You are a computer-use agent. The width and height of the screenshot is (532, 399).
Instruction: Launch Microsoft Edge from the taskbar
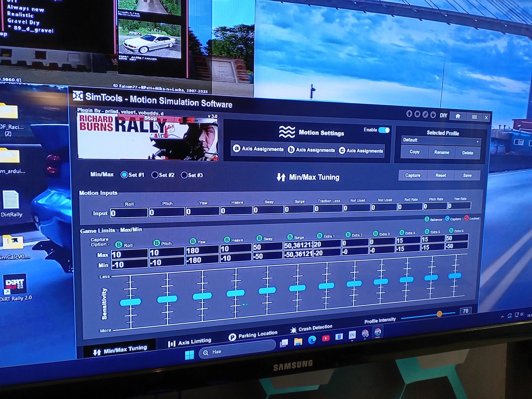[312, 340]
